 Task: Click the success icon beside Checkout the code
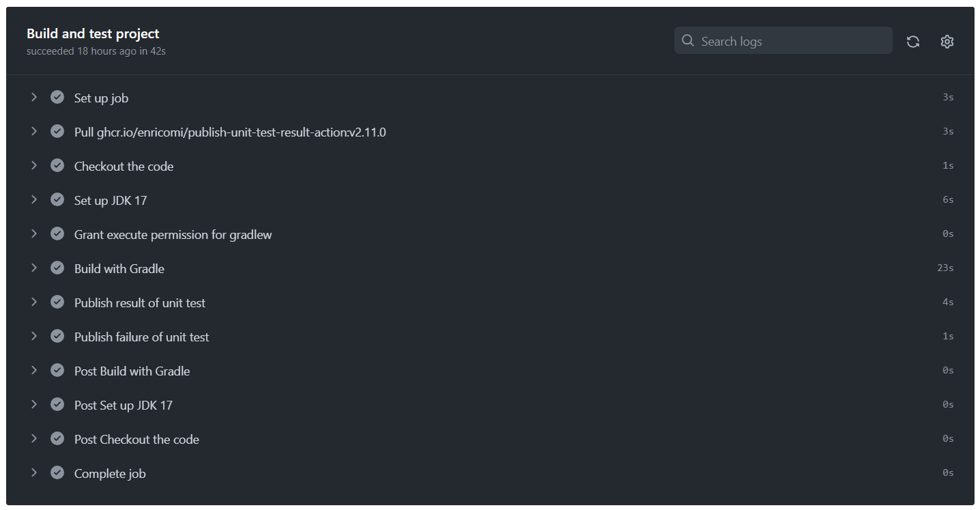click(57, 165)
